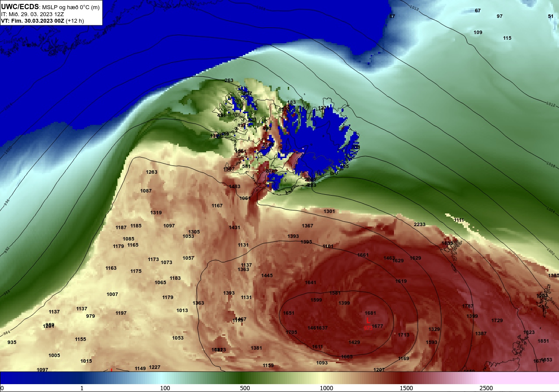The height and width of the screenshot is (392, 559).
Task: Click the 0 label on the color scale
Action: point(2,388)
